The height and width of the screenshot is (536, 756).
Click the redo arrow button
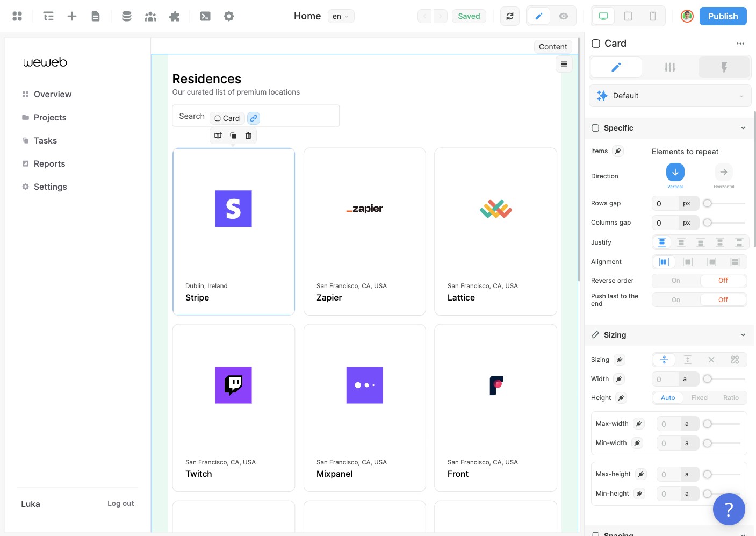coord(440,16)
